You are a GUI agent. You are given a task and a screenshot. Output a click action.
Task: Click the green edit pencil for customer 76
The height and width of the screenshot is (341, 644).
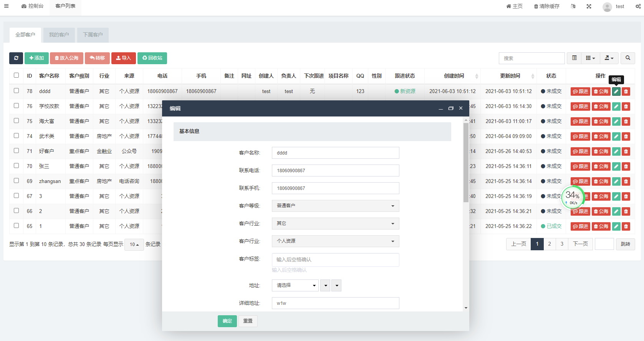pos(616,106)
